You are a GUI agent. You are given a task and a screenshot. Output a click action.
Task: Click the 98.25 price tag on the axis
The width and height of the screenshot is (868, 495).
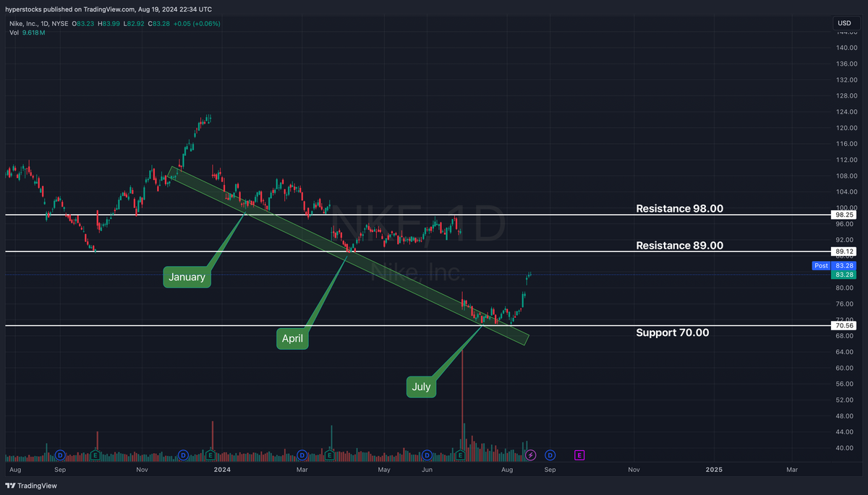[x=845, y=215]
